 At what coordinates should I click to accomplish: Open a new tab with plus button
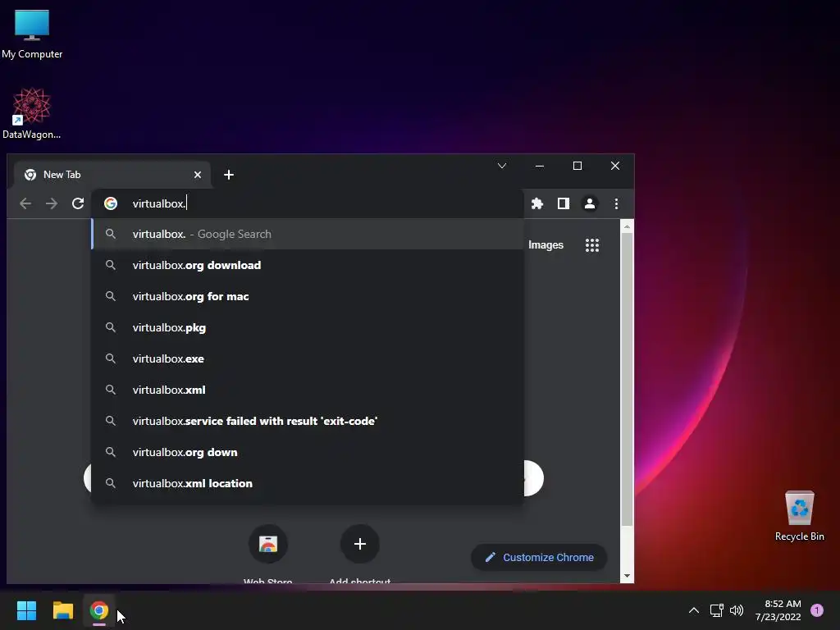(229, 175)
